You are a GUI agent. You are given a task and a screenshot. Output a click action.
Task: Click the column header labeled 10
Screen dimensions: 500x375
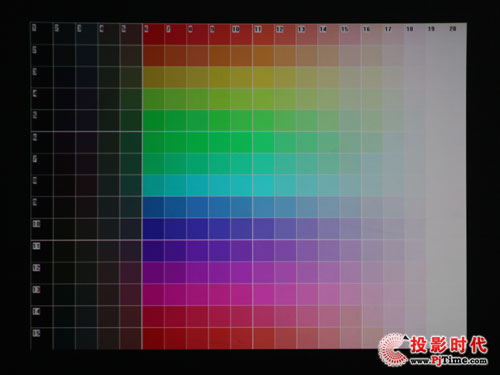(236, 29)
